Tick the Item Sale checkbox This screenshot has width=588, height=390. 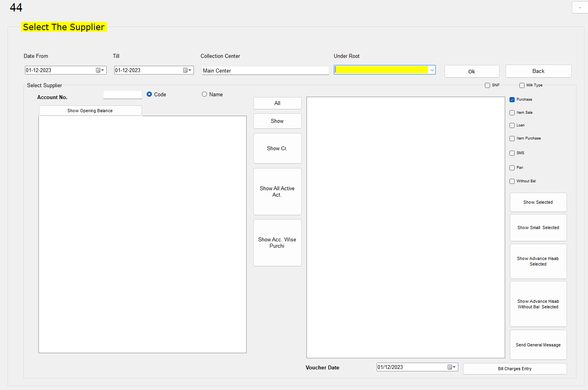(512, 113)
